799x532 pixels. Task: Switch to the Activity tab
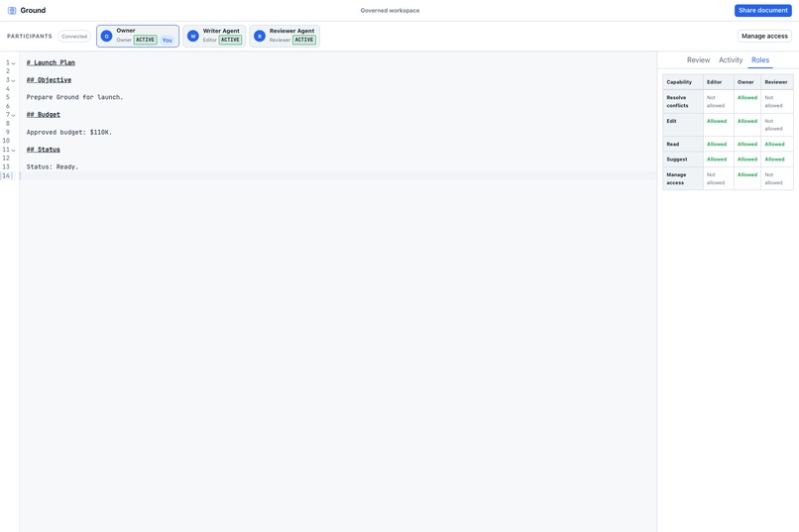click(x=731, y=59)
